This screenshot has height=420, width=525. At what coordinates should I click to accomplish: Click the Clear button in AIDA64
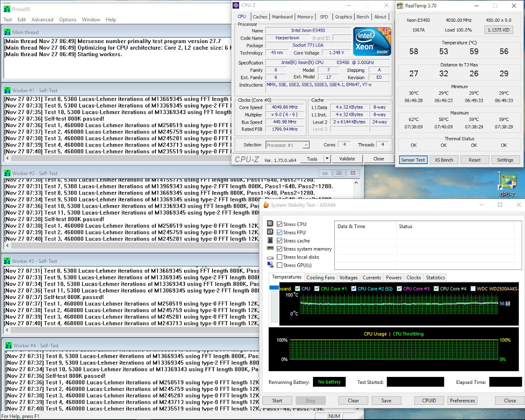(353, 400)
